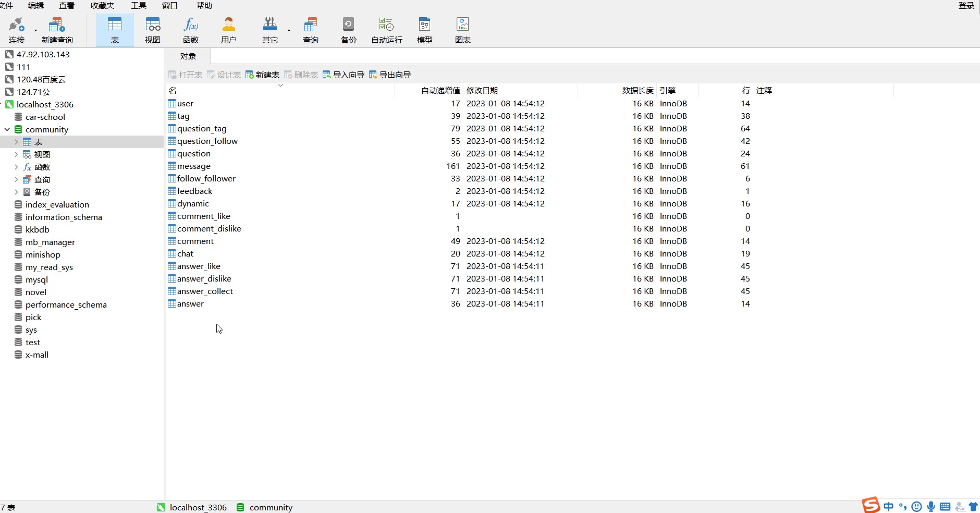Screen dimensions: 980x513
Task: Open the 用户 users toolbar icon
Action: 229,30
